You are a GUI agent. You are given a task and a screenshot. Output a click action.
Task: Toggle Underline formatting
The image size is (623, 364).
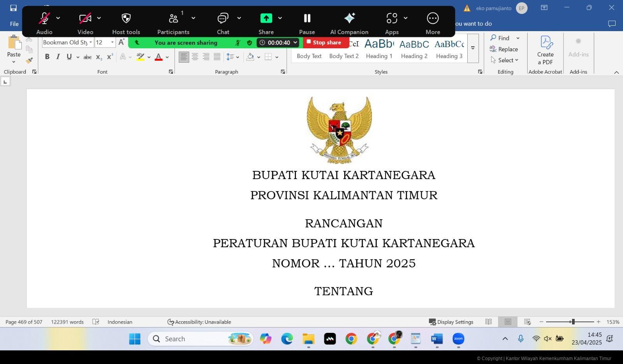[69, 57]
